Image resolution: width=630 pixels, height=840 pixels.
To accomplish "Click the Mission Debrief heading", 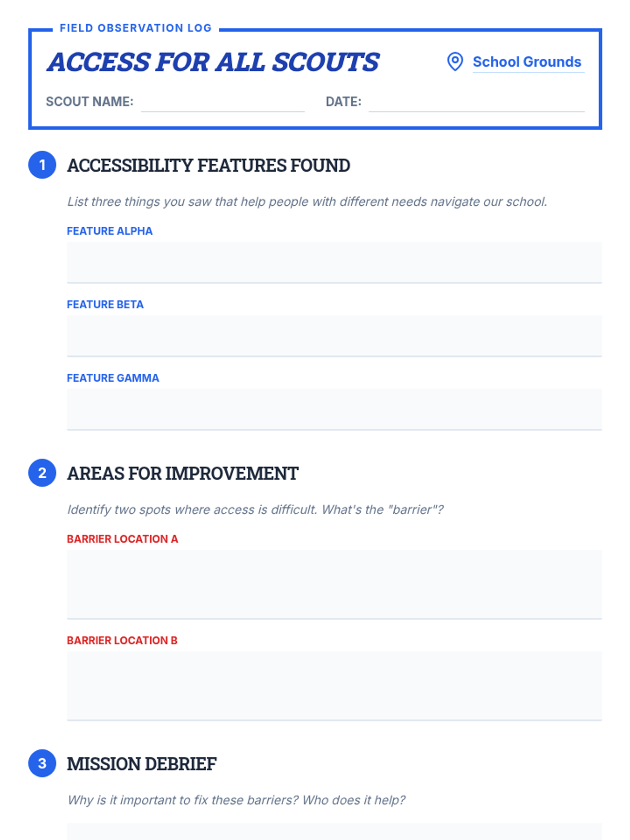I will point(142,764).
